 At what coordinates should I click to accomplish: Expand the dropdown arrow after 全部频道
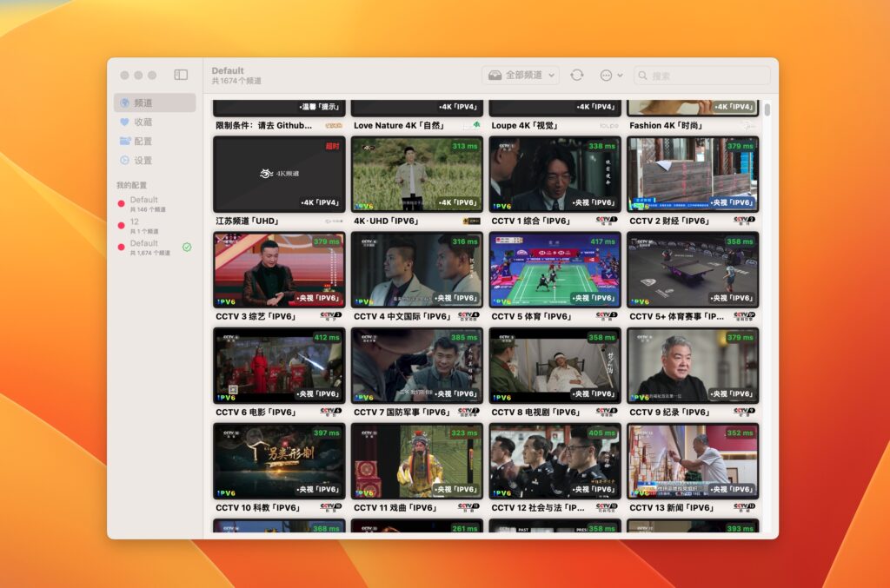[x=554, y=76]
